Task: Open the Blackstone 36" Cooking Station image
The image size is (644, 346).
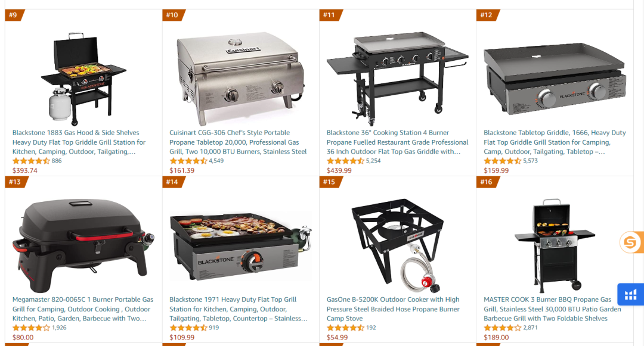Action: (398, 78)
